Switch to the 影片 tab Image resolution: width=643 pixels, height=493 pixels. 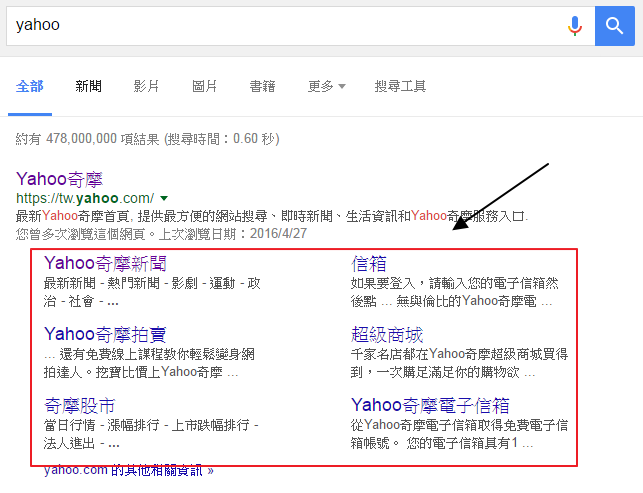[x=146, y=87]
